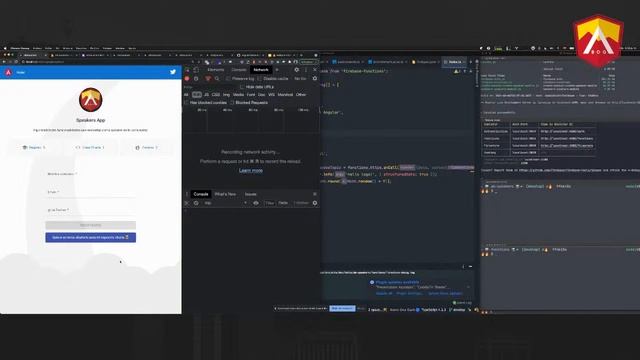The image size is (640, 360).
Task: Filter network requests by Img
Action: point(227,95)
